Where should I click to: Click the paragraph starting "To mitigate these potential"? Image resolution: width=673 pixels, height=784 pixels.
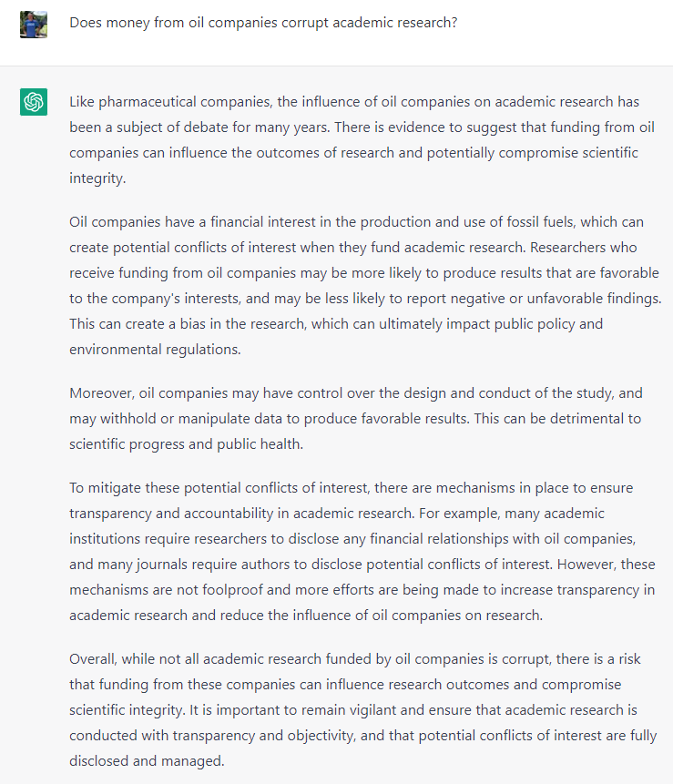pyautogui.click(x=362, y=551)
